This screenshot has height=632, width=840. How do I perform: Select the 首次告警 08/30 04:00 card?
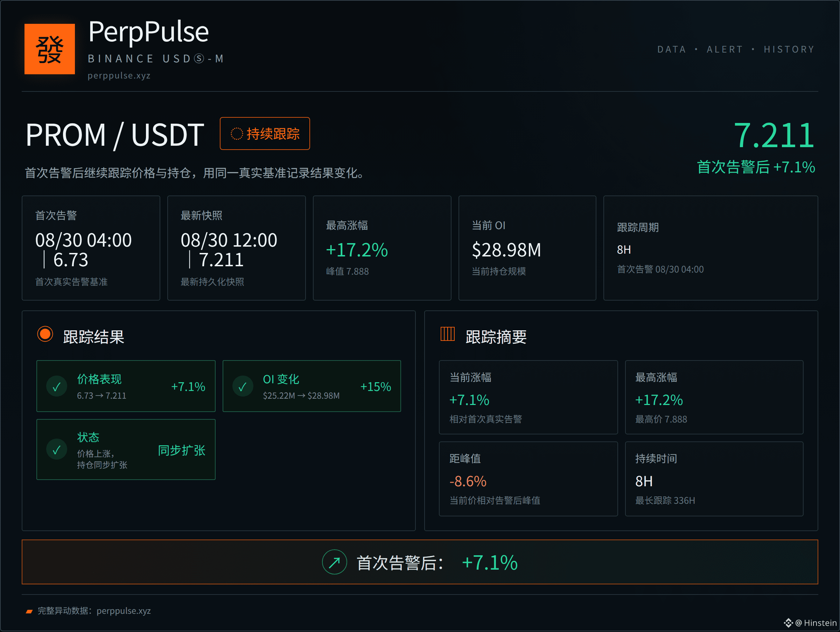pyautogui.click(x=91, y=248)
